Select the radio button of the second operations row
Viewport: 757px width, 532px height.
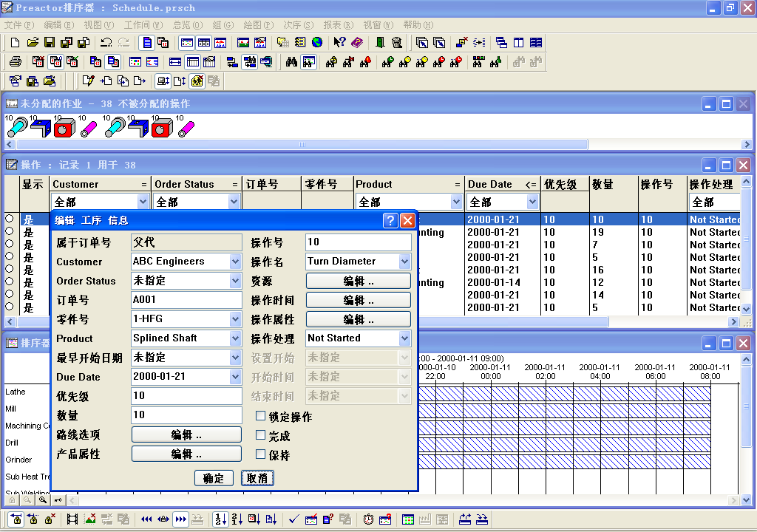tap(9, 231)
